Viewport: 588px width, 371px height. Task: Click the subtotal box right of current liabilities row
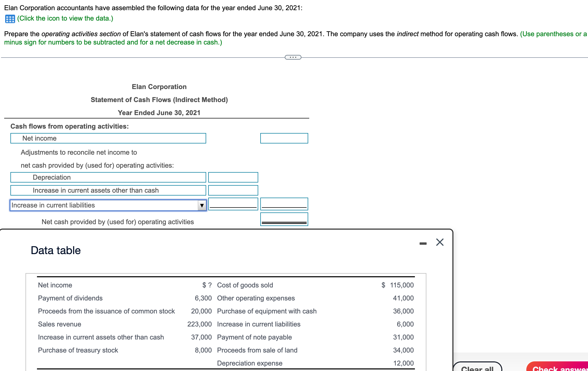pyautogui.click(x=284, y=204)
